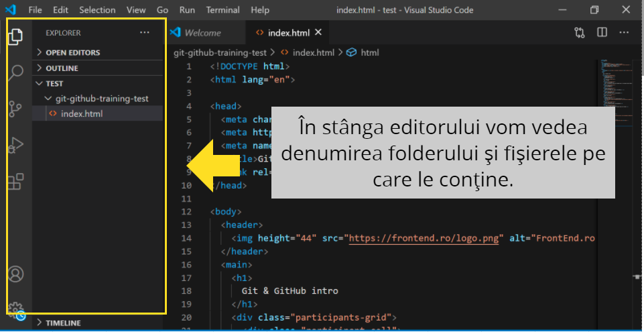Open editor More Actions ellipsis
Viewport: 644px width, 332px height.
click(x=624, y=32)
